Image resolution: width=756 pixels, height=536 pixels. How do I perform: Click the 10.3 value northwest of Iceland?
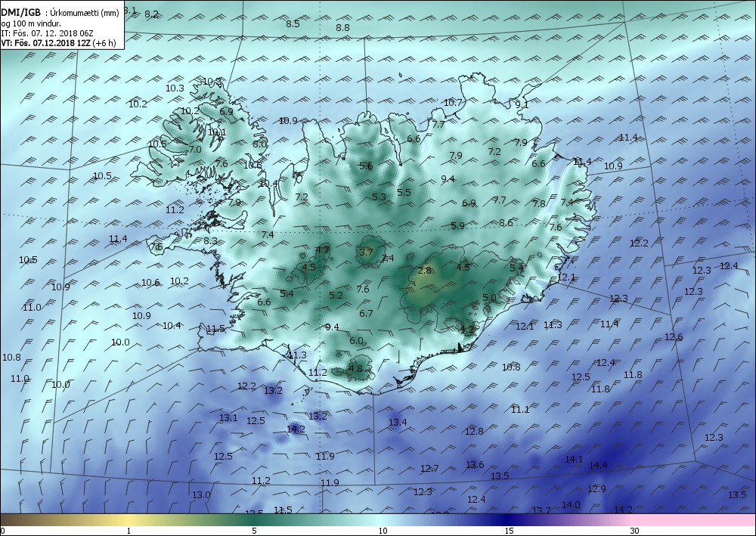click(175, 88)
